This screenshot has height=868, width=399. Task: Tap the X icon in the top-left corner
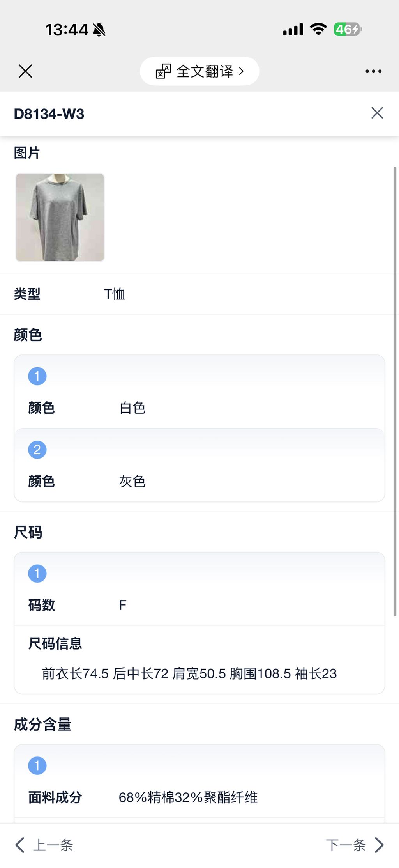25,71
